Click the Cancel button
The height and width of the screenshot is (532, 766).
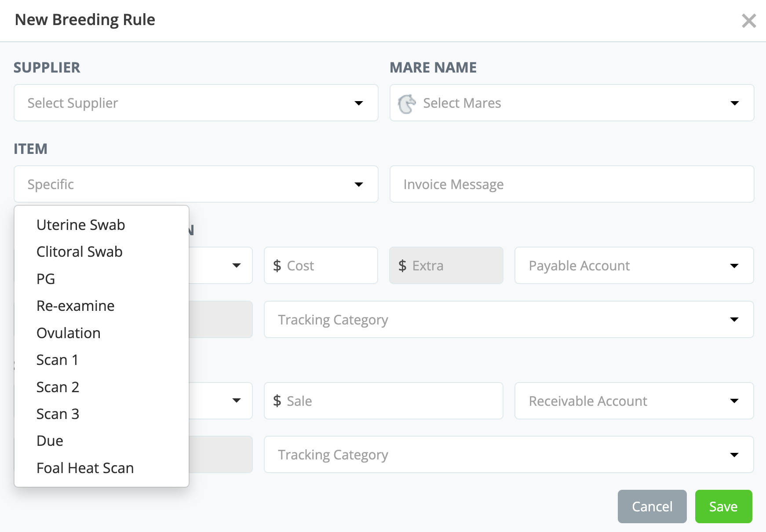click(652, 506)
